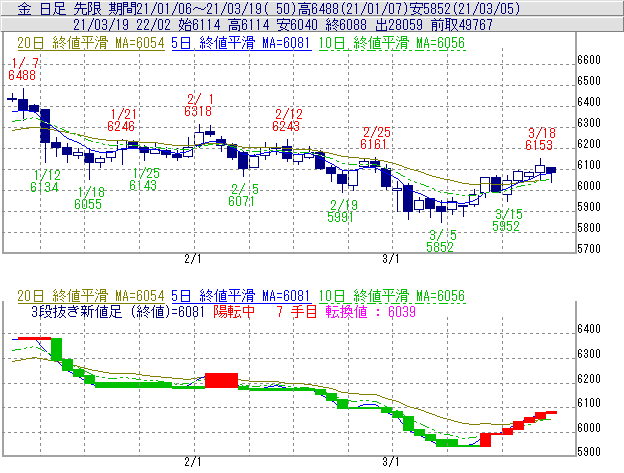Image resolution: width=624 pixels, height=473 pixels.
Task: Click 高6488(21/01/07) in the header line
Action: [x=354, y=9]
